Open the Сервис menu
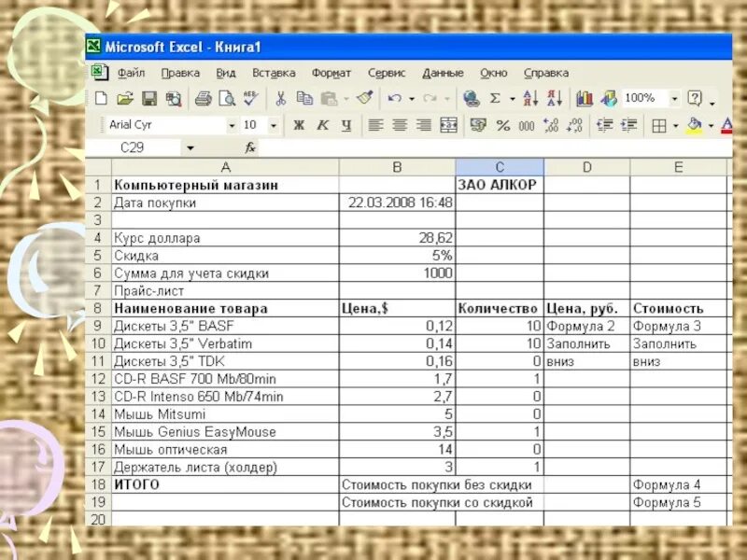 click(x=387, y=73)
